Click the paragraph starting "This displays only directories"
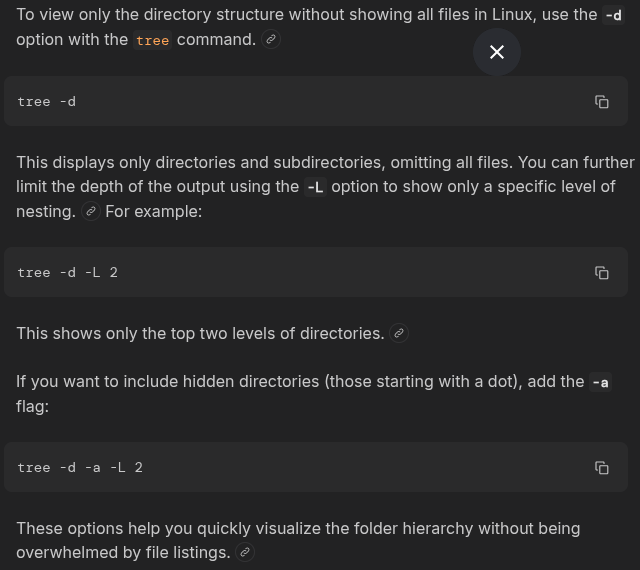 tap(300, 163)
